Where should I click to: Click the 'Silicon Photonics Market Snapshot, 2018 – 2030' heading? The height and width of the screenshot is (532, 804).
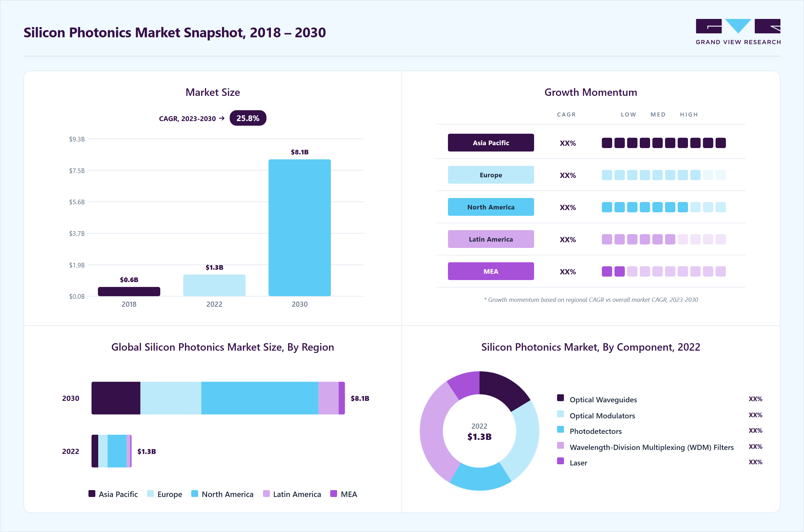point(175,33)
